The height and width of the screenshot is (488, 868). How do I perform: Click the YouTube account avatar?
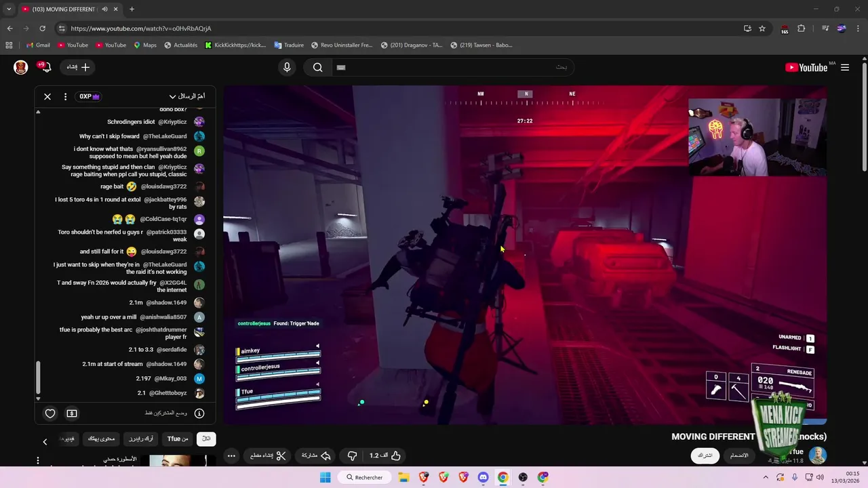coord(20,67)
